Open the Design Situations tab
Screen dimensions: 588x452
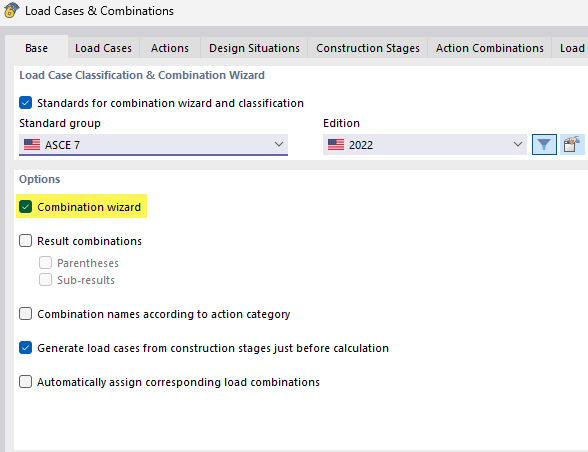[254, 48]
